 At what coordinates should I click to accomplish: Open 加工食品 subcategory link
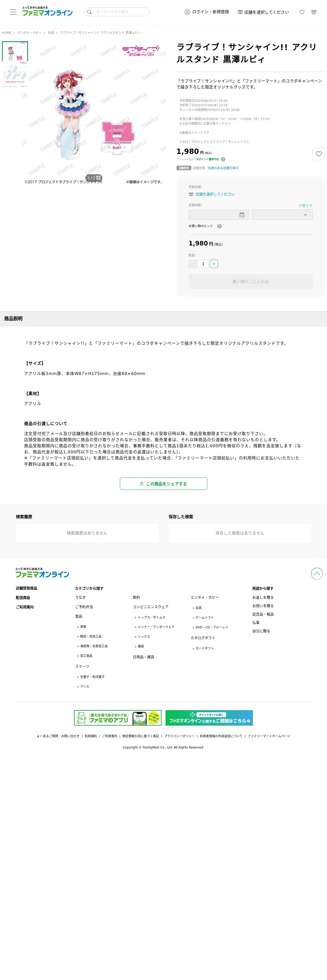click(x=86, y=656)
